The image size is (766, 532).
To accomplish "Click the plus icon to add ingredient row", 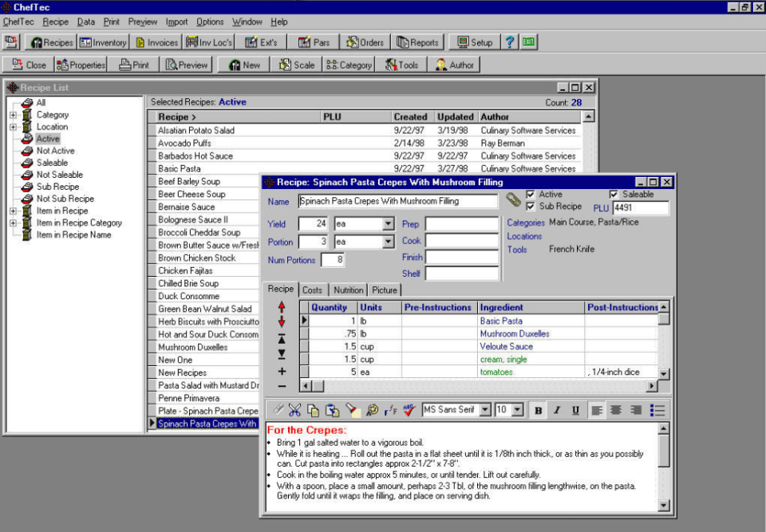I will [x=282, y=371].
